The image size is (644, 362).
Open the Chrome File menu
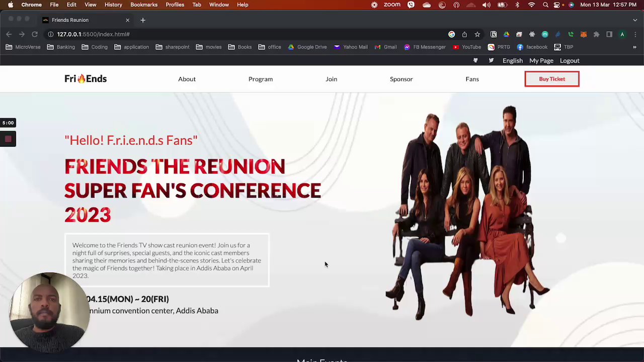pos(54,5)
